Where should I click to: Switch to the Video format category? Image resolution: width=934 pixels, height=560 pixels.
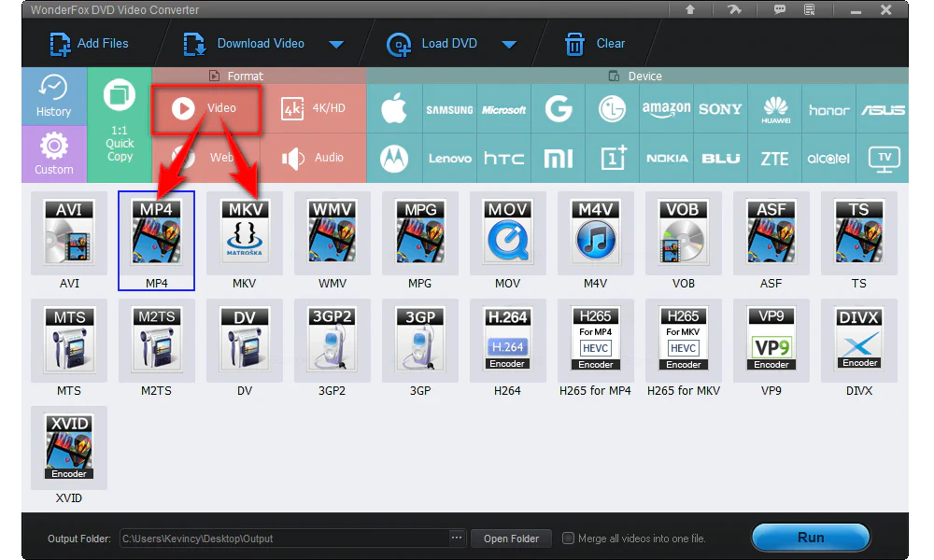pos(206,109)
